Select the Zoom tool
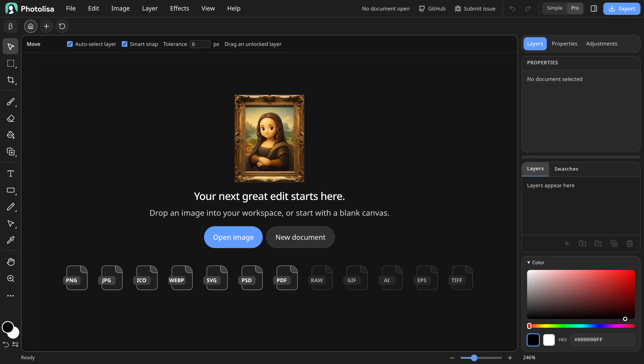The image size is (644, 364). [x=11, y=278]
